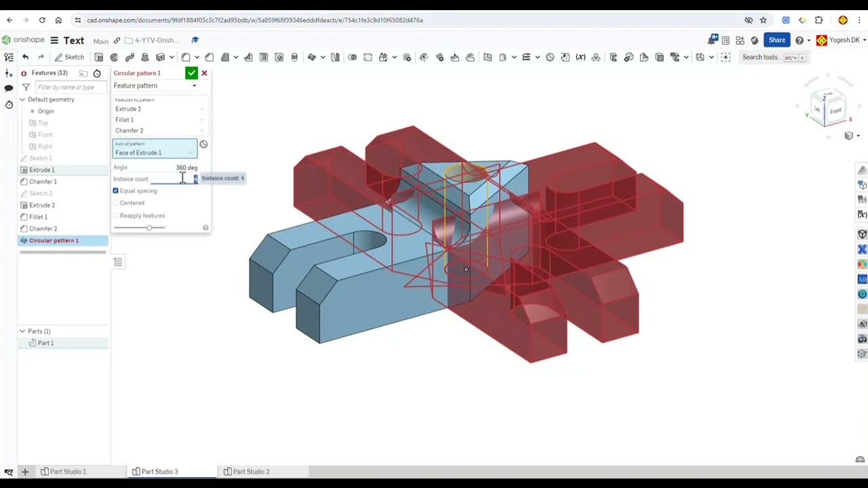Expand the Fillet tool dropdown arrow
The image size is (868, 488).
click(x=196, y=58)
